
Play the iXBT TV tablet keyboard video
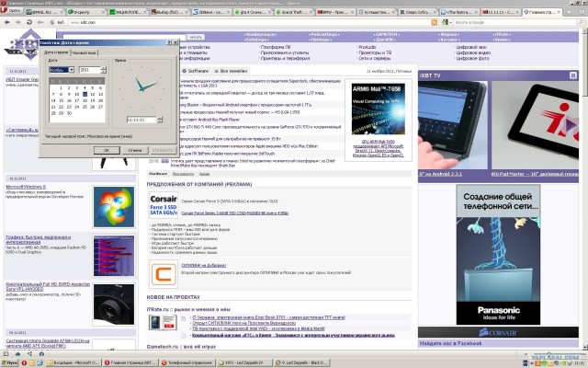pyautogui.click(x=453, y=125)
